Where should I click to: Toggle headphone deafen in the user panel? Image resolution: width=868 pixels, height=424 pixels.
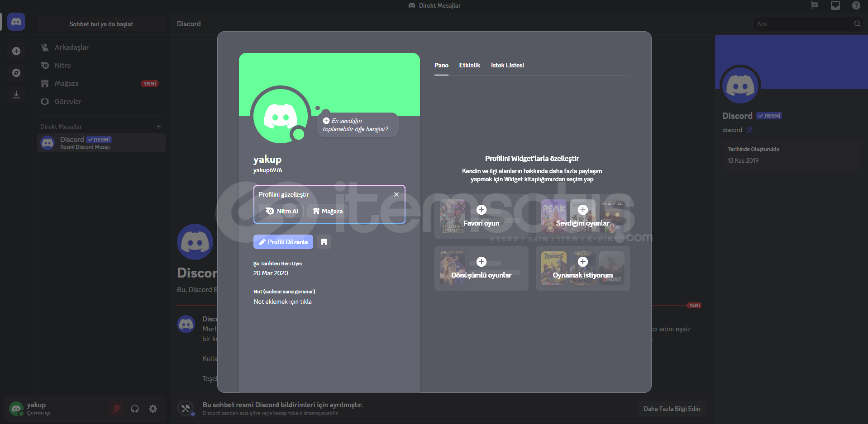pyautogui.click(x=135, y=409)
